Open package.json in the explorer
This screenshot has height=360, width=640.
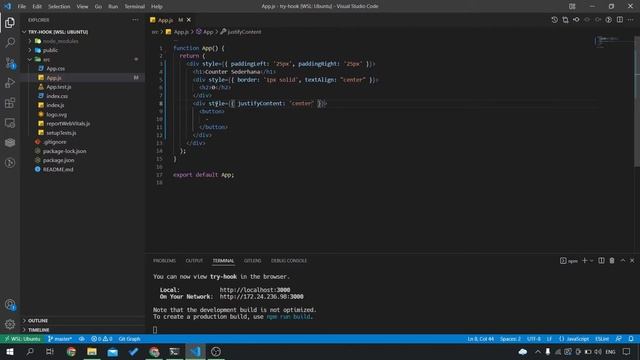click(59, 160)
